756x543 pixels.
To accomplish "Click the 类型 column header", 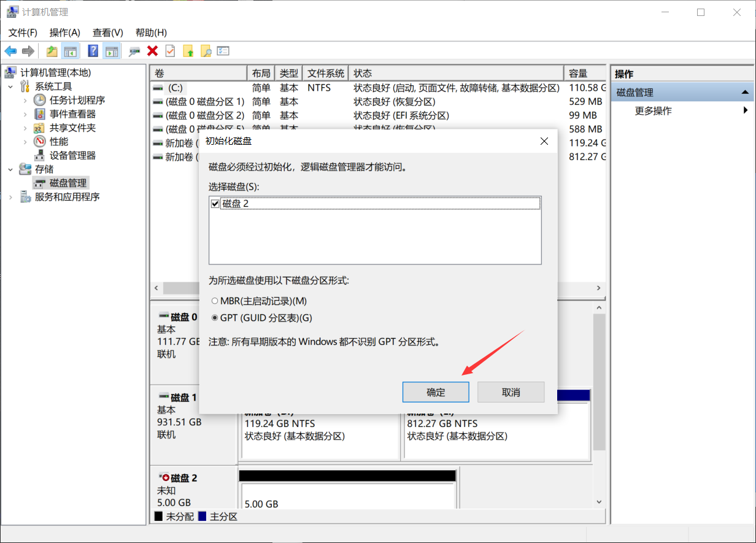I will (x=289, y=74).
